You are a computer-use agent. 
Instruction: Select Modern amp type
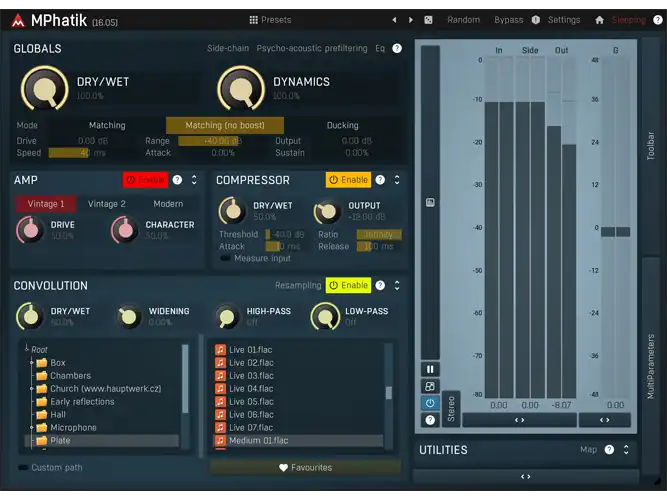tap(168, 204)
